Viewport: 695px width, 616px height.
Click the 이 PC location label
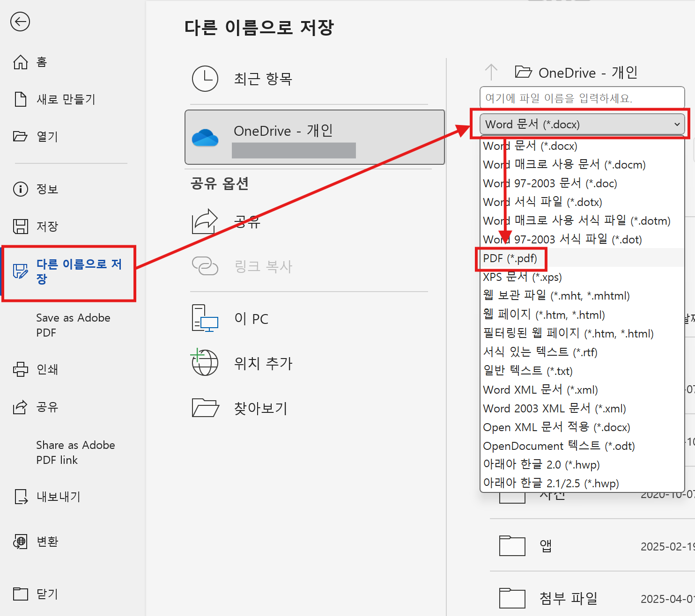click(251, 319)
